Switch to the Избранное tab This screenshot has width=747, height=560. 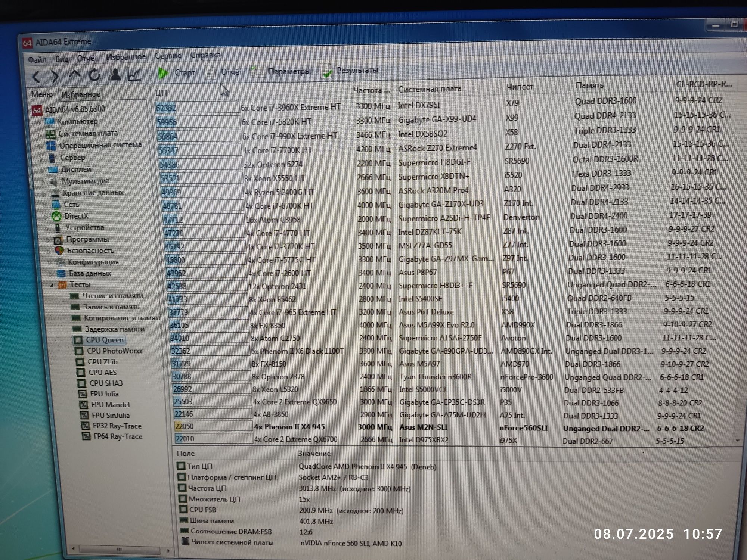click(81, 94)
